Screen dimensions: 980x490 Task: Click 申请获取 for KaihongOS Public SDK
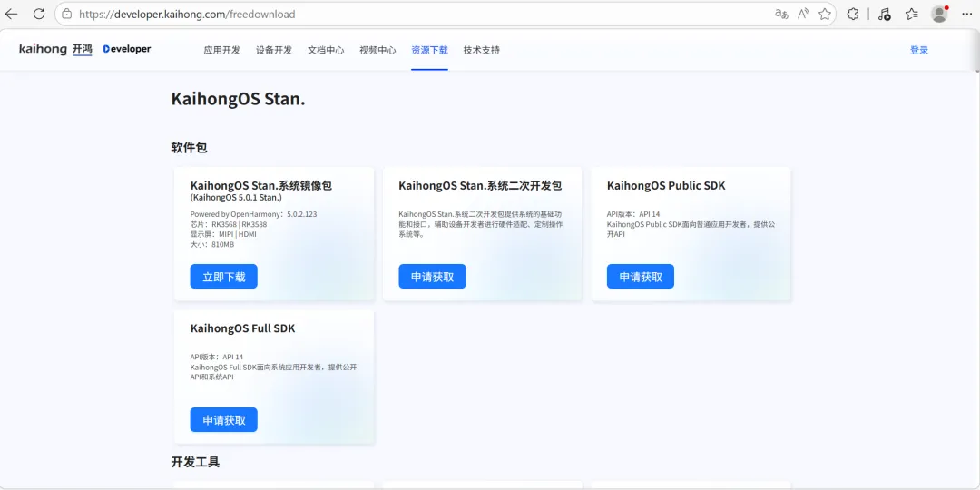[640, 276]
